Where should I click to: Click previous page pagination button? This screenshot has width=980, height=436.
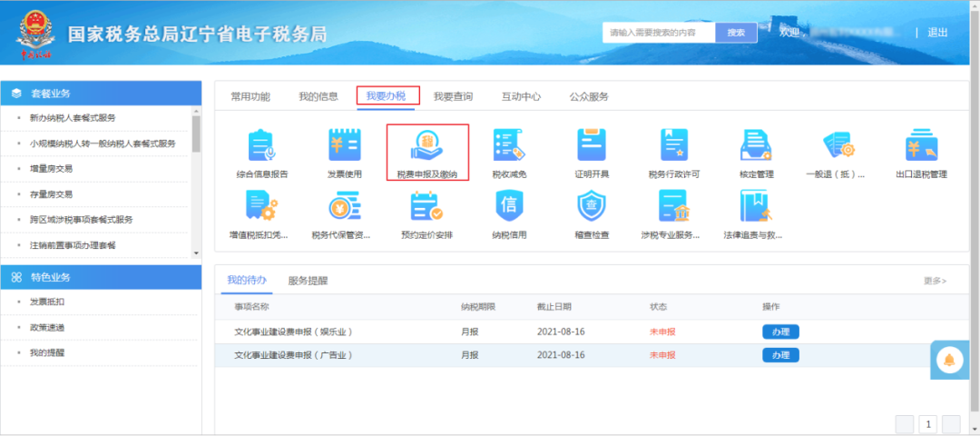point(905,425)
